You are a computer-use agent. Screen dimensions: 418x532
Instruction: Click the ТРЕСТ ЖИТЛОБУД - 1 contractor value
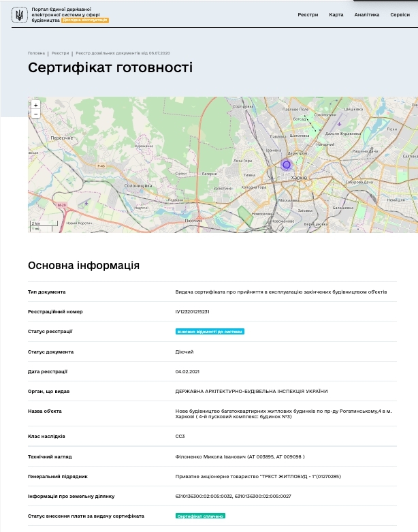click(x=258, y=476)
